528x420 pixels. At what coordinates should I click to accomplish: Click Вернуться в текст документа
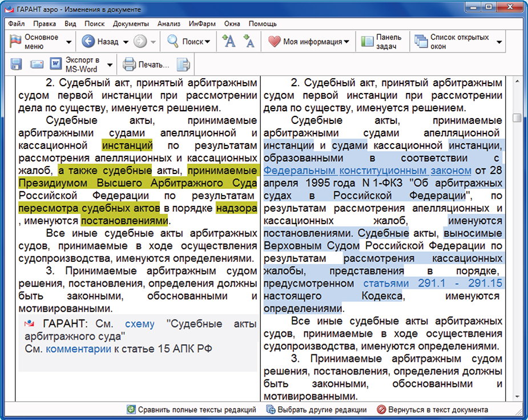point(432,410)
